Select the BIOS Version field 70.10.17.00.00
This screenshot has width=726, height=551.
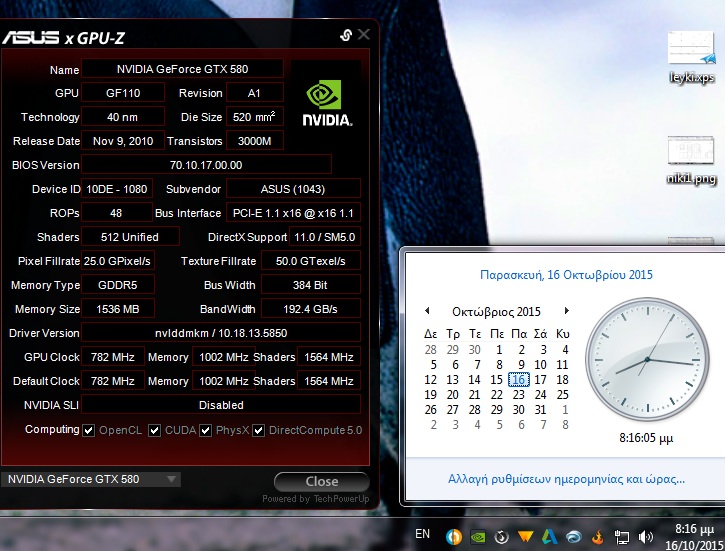tap(206, 165)
